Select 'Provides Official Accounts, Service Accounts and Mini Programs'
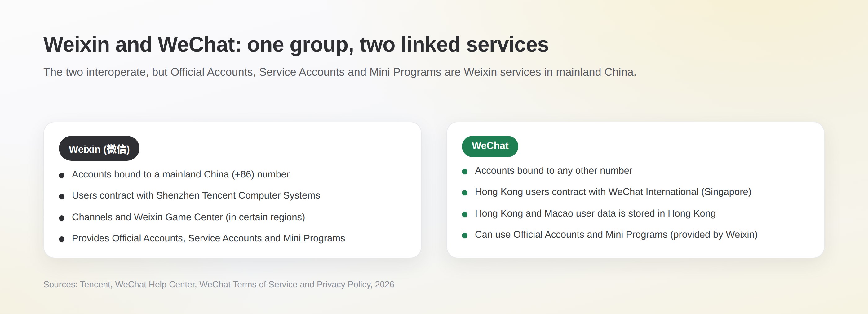Viewport: 868px width, 314px height. click(x=208, y=238)
